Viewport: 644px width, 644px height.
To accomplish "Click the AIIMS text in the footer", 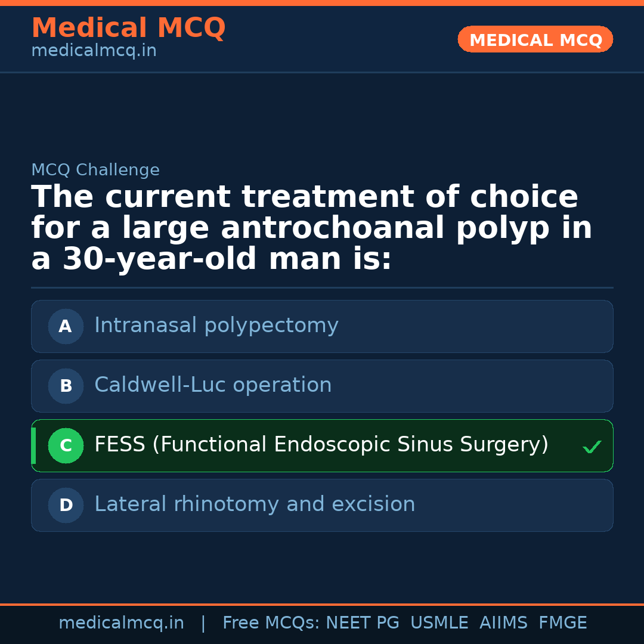I will click(x=503, y=623).
